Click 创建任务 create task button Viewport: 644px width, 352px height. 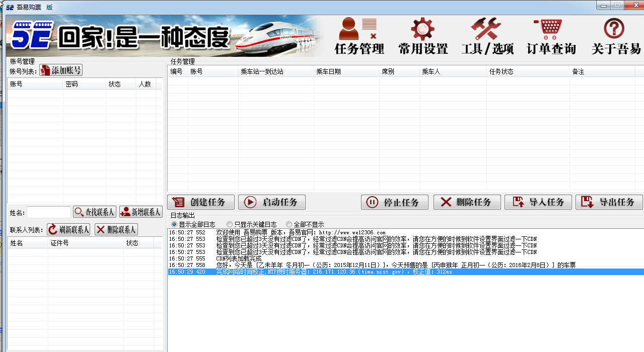[201, 202]
